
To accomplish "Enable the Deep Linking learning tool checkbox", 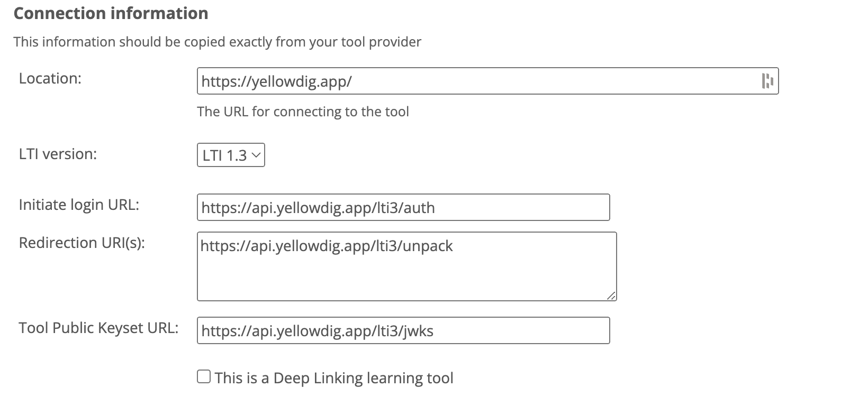I will point(203,376).
